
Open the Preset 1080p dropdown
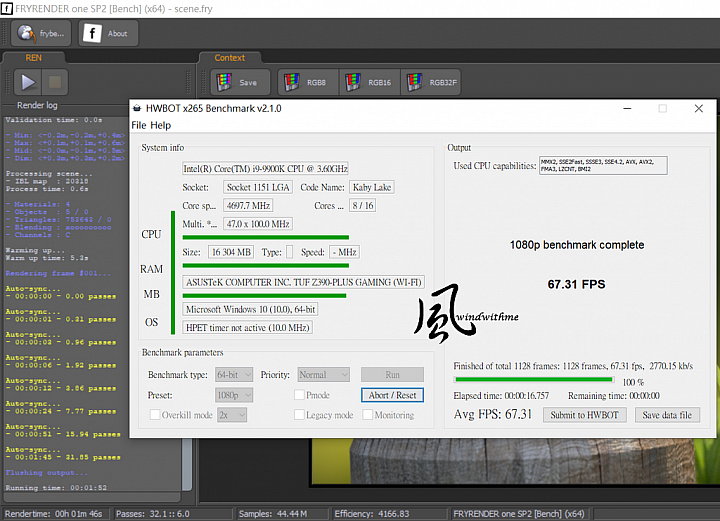click(x=234, y=395)
